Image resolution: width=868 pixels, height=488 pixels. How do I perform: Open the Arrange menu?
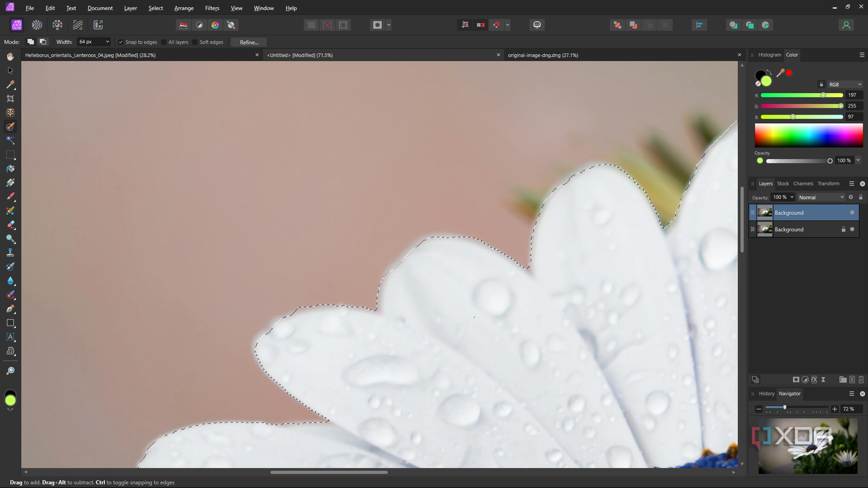tap(184, 8)
